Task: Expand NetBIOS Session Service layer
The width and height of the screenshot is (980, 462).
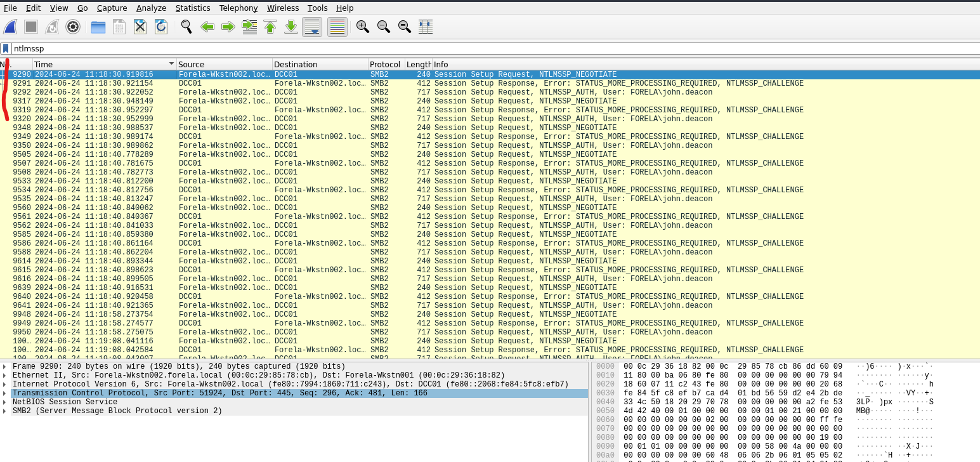Action: 5,402
